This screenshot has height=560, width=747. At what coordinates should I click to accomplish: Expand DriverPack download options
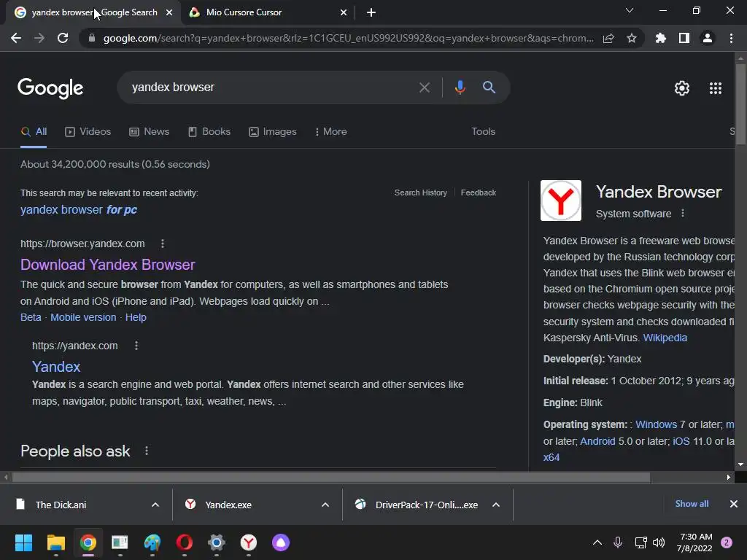coord(496,505)
